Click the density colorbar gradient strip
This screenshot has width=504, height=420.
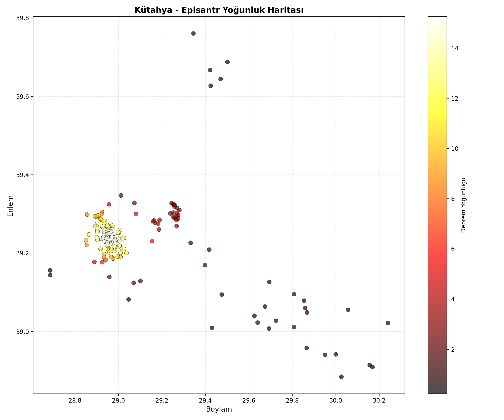[x=437, y=205]
